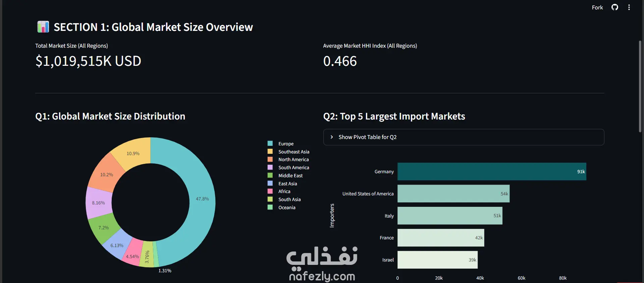Click the Fork button
The height and width of the screenshot is (283, 644).
point(597,7)
